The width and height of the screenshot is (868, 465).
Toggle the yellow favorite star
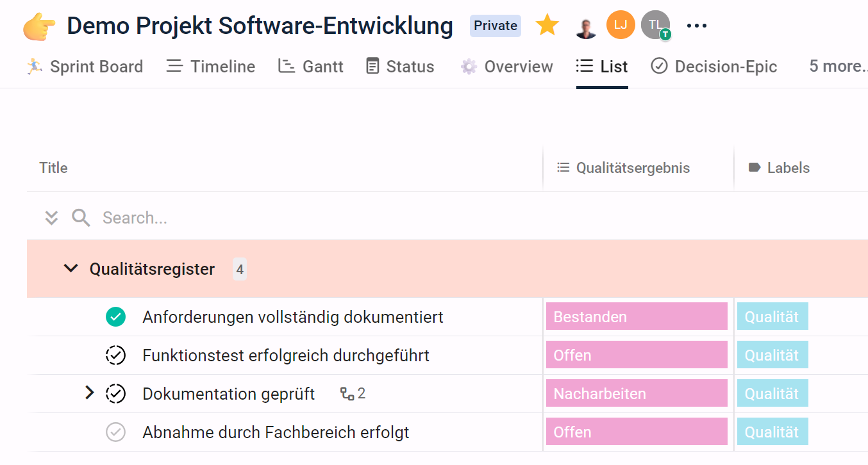click(x=547, y=26)
